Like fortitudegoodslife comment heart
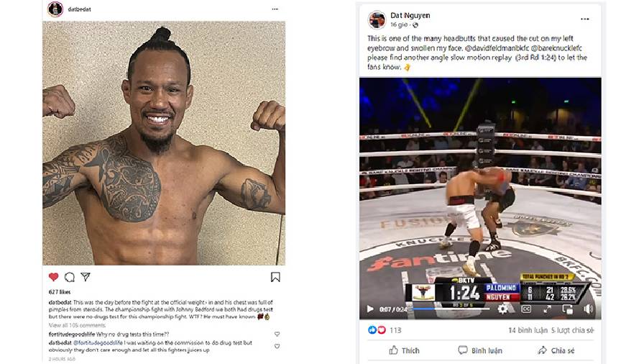 click(x=277, y=334)
